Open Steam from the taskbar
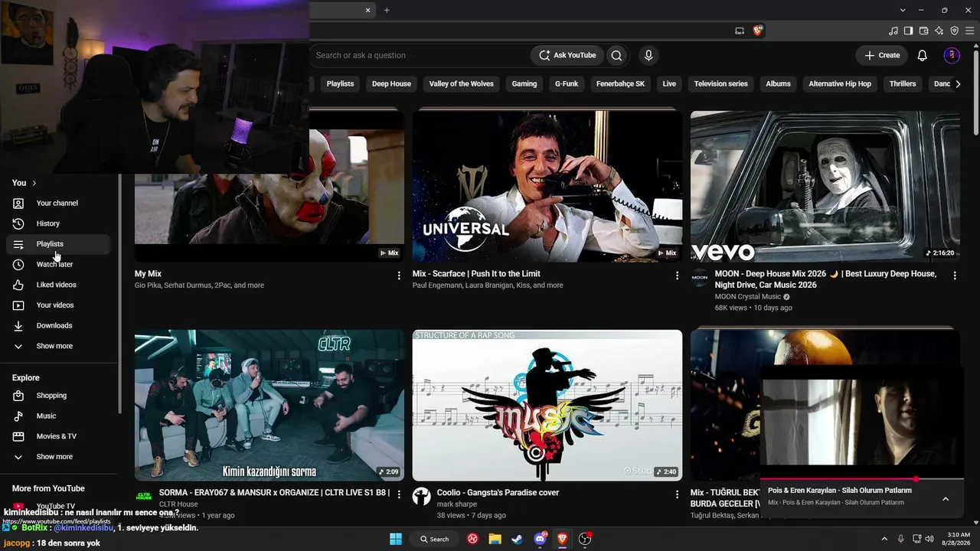This screenshot has height=551, width=980. 518,539
